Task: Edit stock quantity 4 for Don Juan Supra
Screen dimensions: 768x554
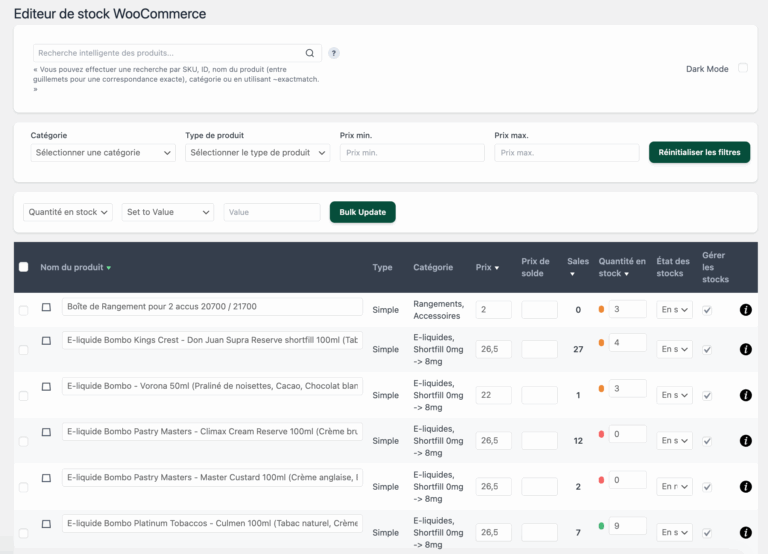Action: click(627, 343)
